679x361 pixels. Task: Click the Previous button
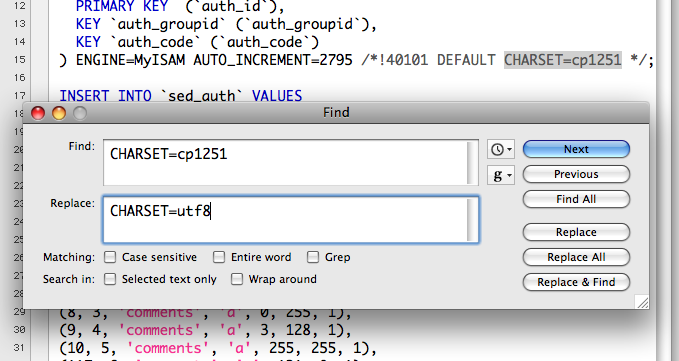tap(576, 174)
